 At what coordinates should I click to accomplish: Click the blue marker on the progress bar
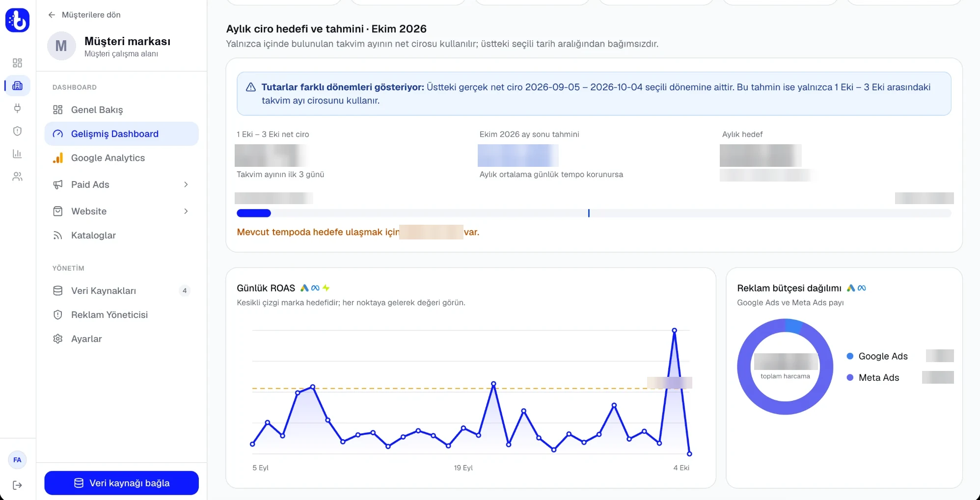[589, 213]
